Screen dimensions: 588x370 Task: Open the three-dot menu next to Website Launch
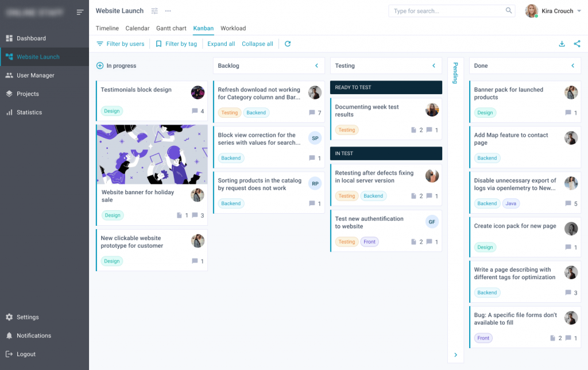(x=168, y=11)
